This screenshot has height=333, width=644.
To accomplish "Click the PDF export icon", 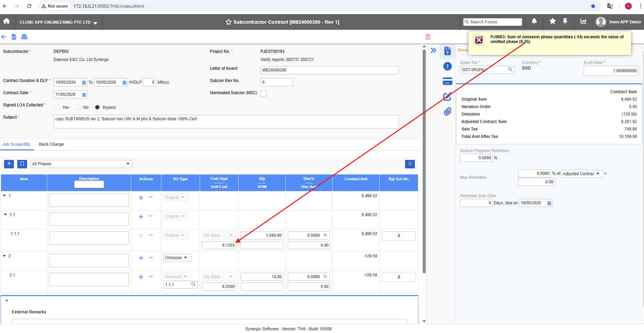I will 14,37.
